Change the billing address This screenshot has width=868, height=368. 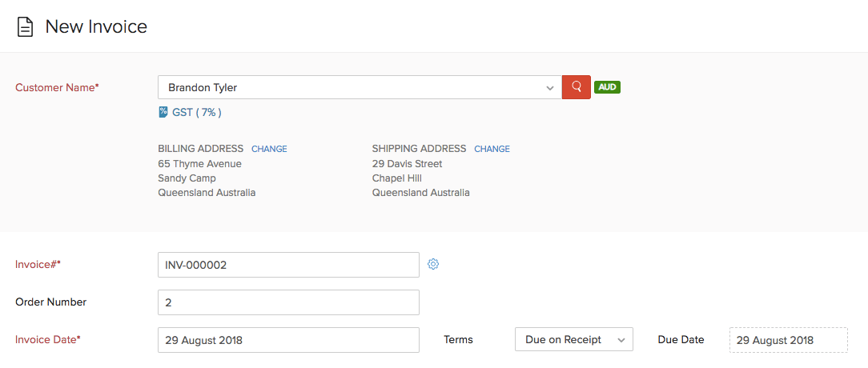pyautogui.click(x=269, y=149)
